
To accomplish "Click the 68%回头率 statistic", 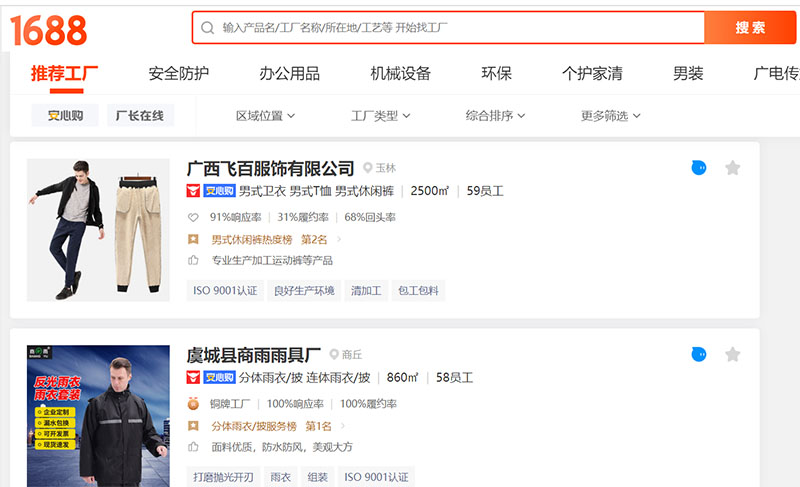I will 370,217.
